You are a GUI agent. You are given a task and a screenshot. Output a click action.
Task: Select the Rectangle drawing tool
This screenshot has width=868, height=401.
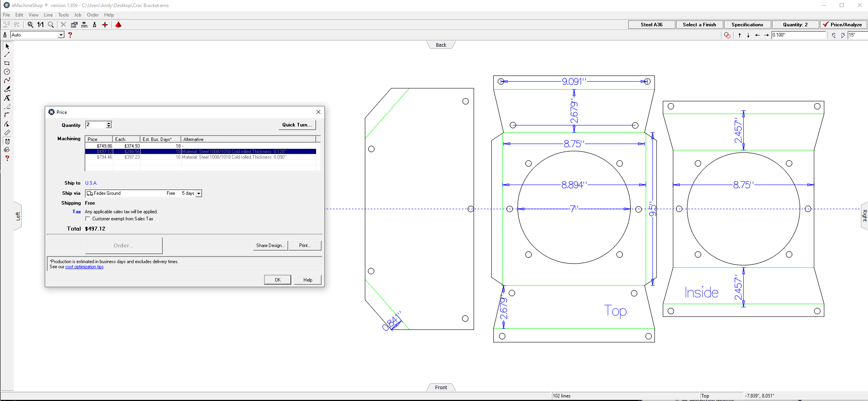(x=7, y=63)
